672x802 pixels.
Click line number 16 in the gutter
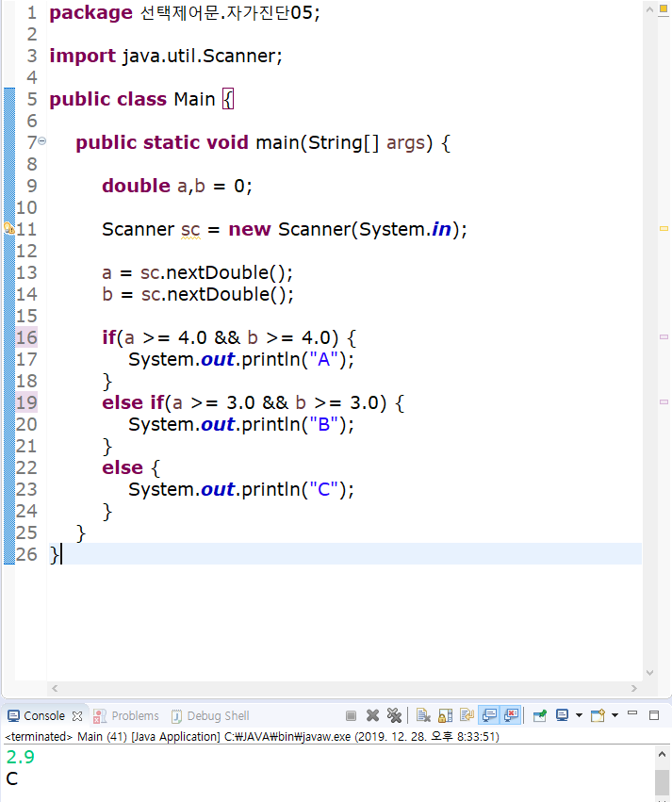(26, 337)
